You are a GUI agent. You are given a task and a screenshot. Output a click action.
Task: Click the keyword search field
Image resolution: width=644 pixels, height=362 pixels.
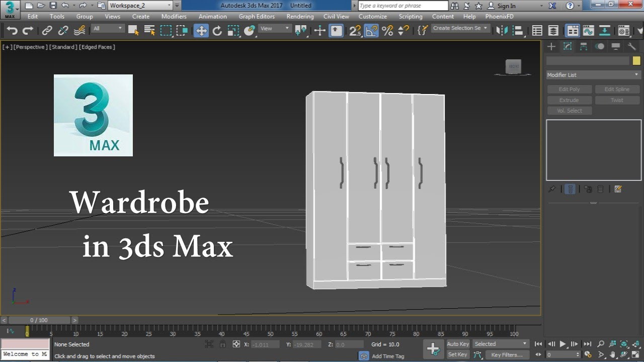403,6
